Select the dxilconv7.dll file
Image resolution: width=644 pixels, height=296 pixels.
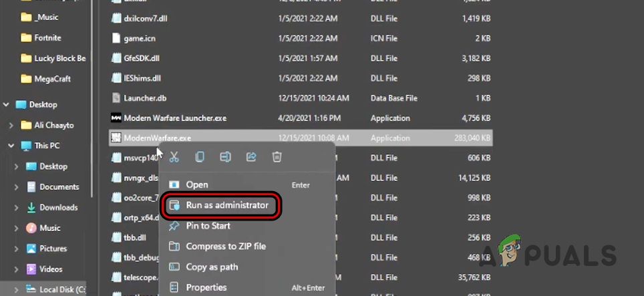146,19
